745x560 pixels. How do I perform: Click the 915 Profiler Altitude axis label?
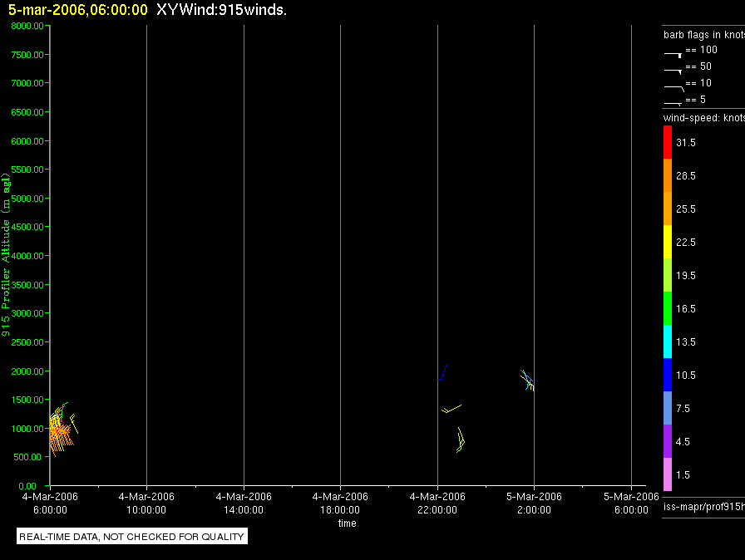tap(6, 255)
